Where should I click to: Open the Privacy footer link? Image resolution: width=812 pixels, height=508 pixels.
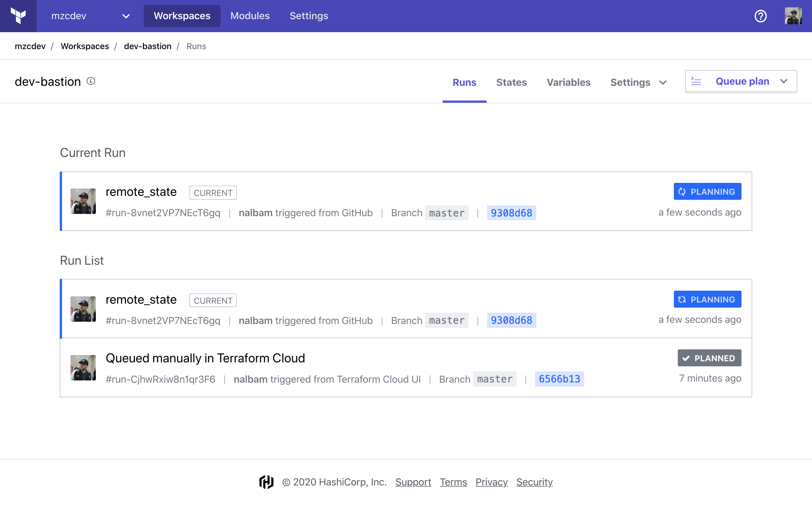tap(491, 482)
